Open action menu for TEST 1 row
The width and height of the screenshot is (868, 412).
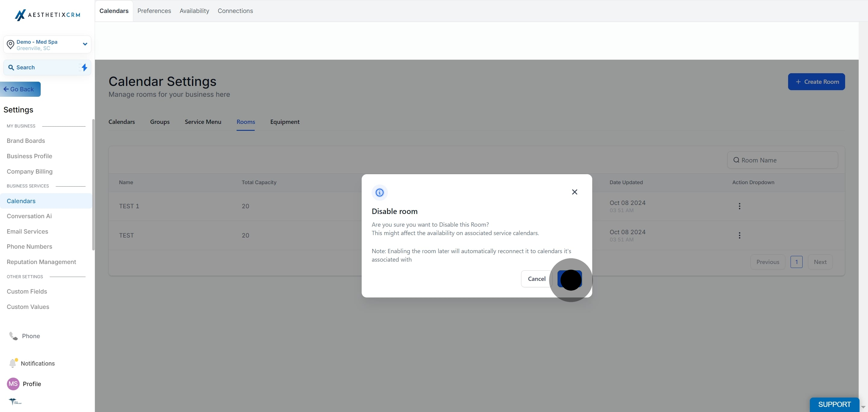coord(739,206)
